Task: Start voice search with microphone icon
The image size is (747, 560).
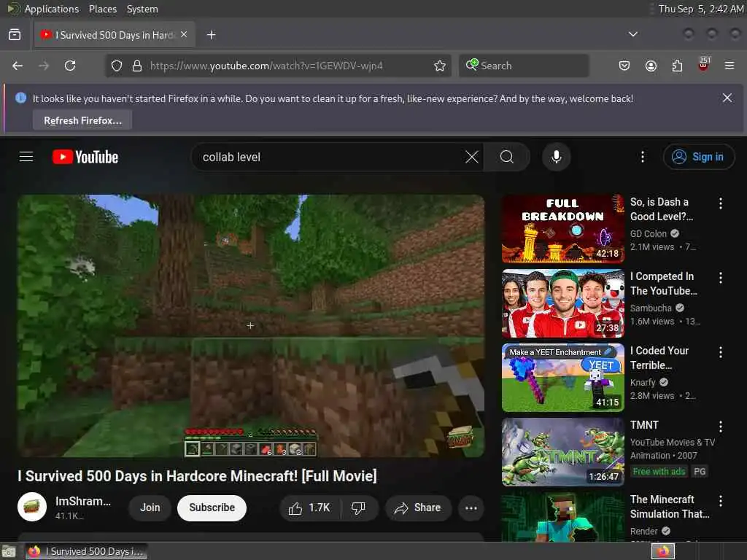Action: coord(556,157)
